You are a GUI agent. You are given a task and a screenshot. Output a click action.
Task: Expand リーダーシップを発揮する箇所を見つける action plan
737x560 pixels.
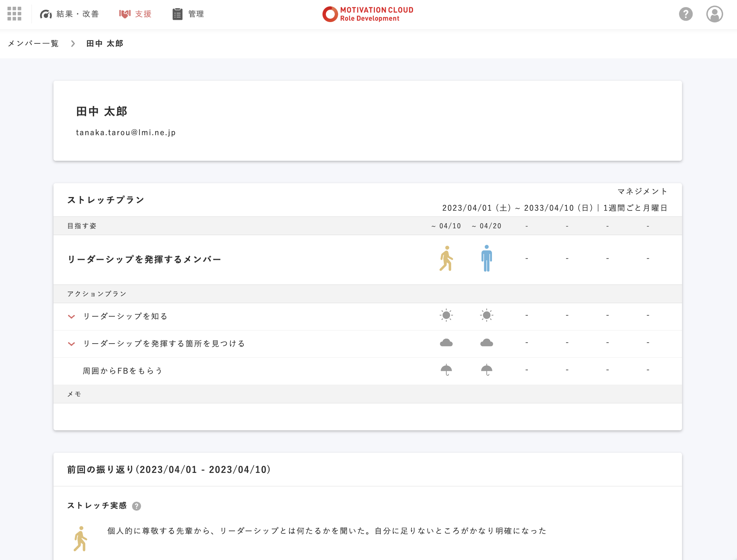pyautogui.click(x=71, y=344)
